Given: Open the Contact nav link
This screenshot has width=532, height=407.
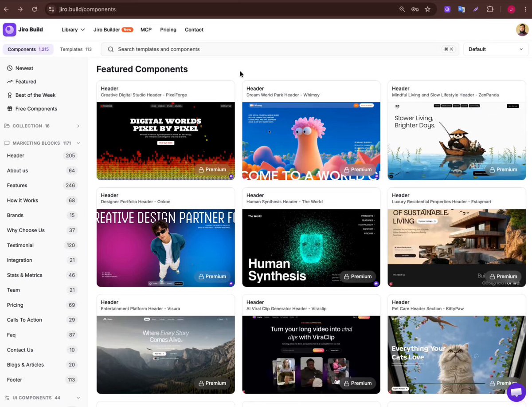Looking at the screenshot, I should coord(194,30).
